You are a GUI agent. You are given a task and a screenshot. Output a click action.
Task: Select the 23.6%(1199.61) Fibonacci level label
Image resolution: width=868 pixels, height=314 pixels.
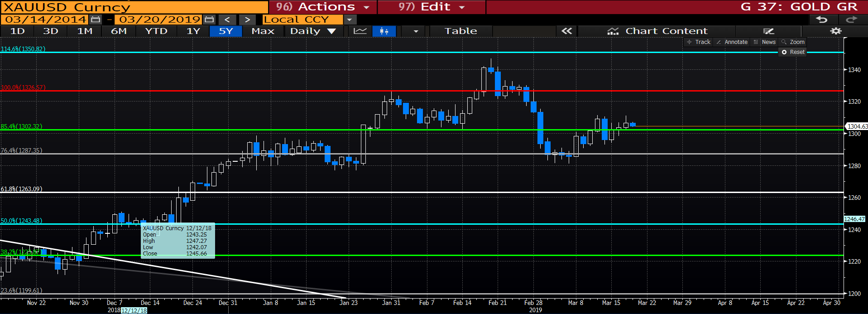(21, 290)
